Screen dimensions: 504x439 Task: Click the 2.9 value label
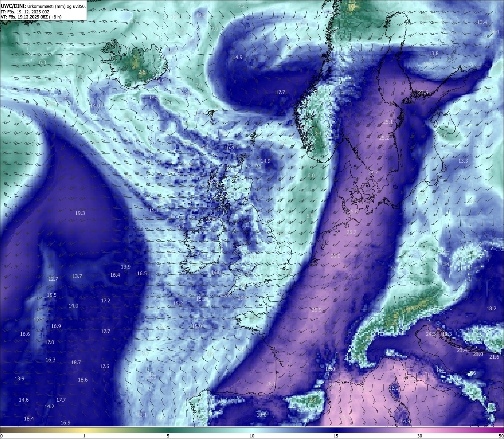[x=313, y=400]
